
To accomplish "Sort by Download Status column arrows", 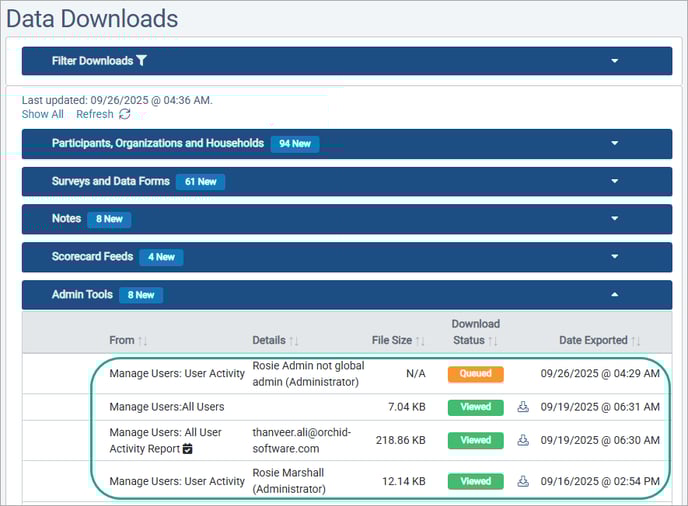I will coord(494,340).
